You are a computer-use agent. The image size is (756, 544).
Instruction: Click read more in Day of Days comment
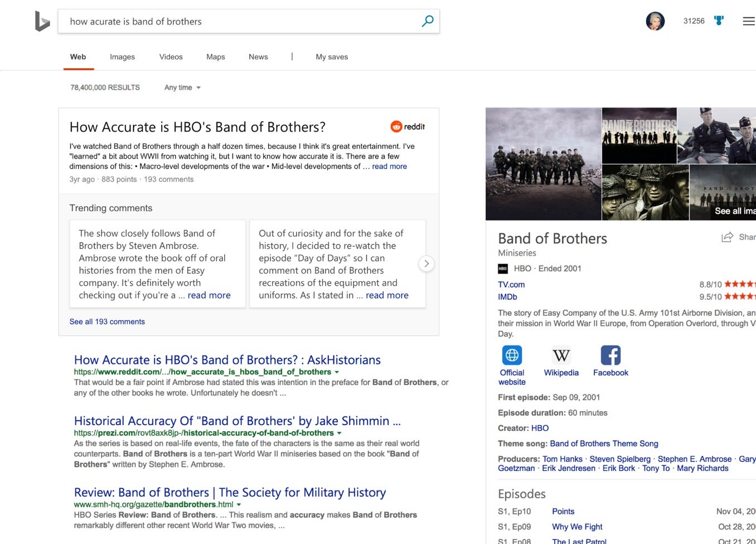[x=387, y=295]
